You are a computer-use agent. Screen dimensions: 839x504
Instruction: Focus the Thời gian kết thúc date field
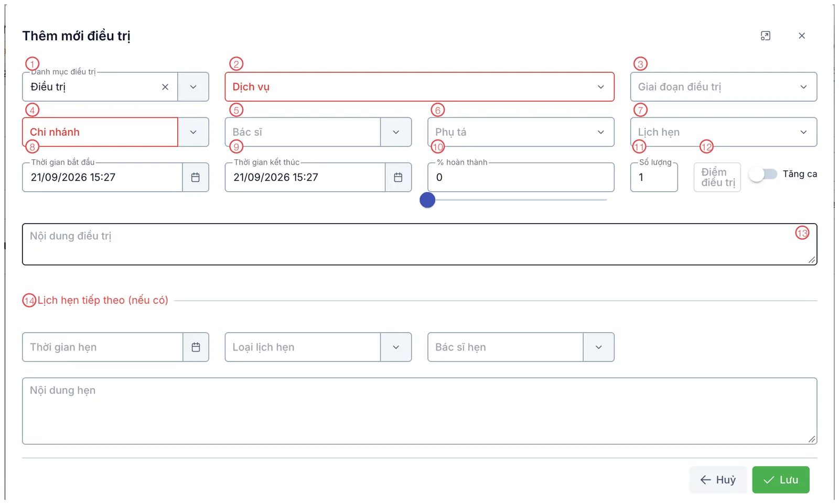click(x=305, y=178)
